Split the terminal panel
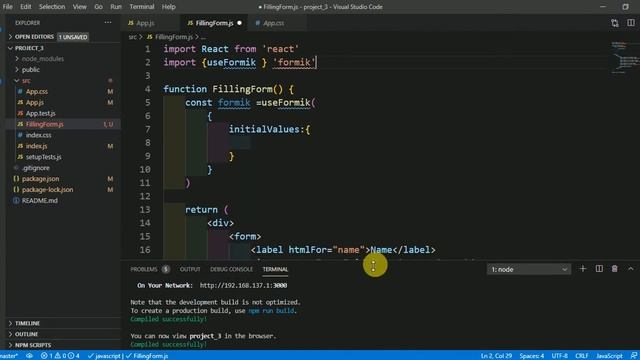640x360 pixels. 599,269
